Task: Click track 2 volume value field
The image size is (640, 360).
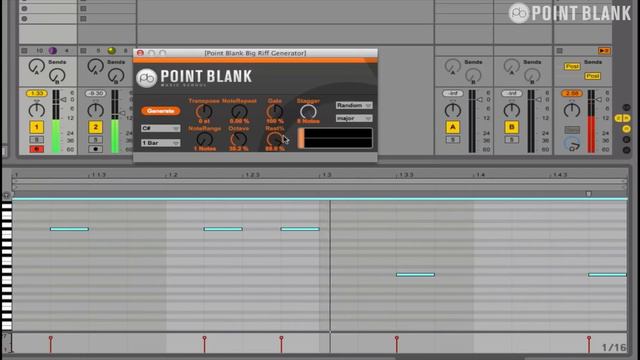Action: click(96, 93)
